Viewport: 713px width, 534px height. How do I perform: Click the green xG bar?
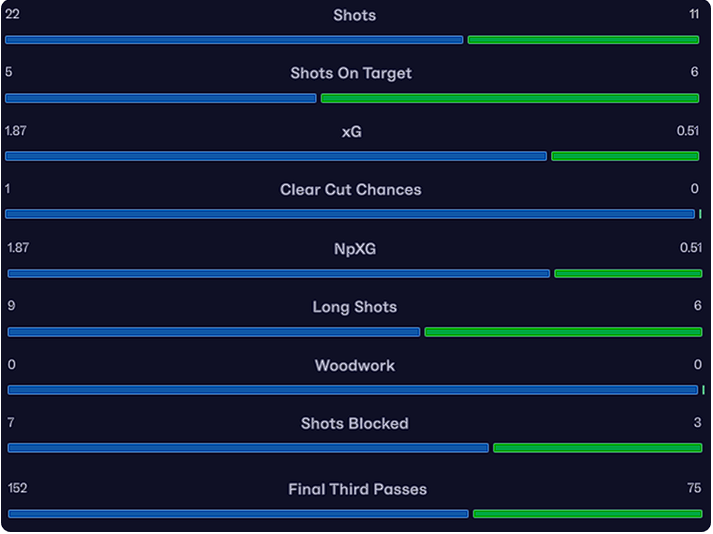pyautogui.click(x=625, y=156)
